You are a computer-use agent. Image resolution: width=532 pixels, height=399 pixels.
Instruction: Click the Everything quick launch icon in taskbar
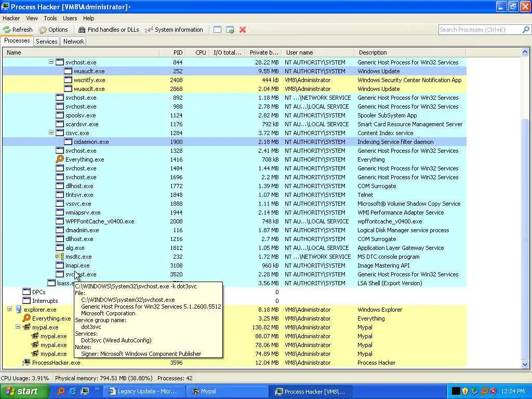pyautogui.click(x=61, y=391)
